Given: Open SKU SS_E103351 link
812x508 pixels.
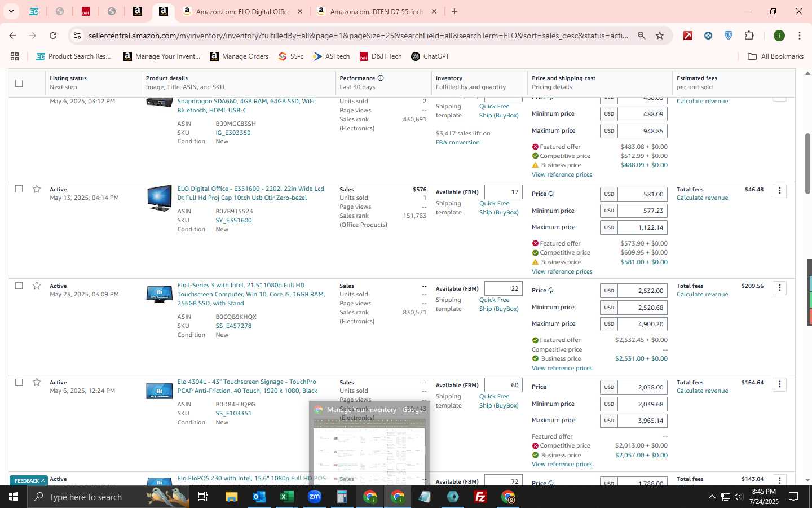Looking at the screenshot, I should point(233,413).
